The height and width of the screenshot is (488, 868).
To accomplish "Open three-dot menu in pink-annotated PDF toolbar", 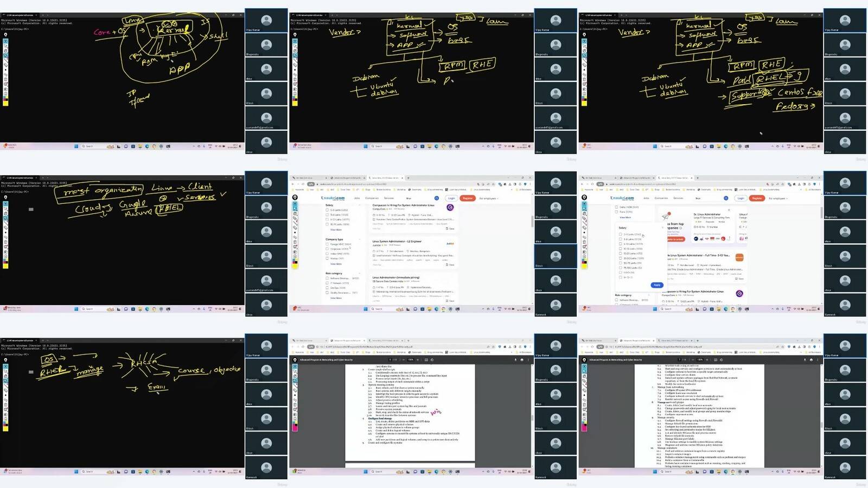I will (528, 359).
